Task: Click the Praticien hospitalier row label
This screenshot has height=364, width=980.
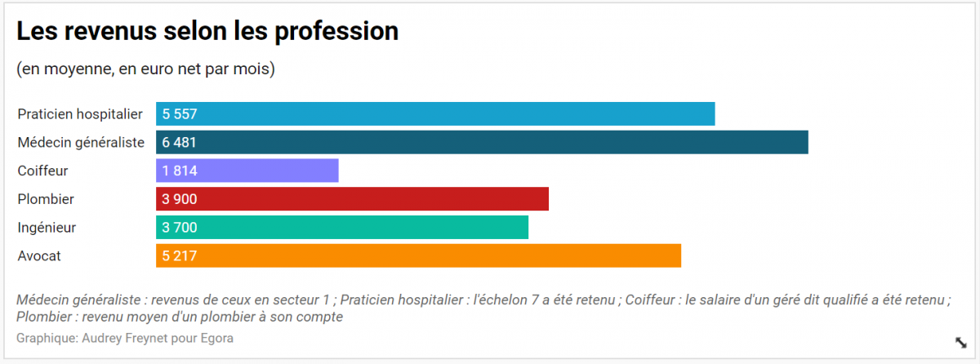Action: (x=80, y=114)
